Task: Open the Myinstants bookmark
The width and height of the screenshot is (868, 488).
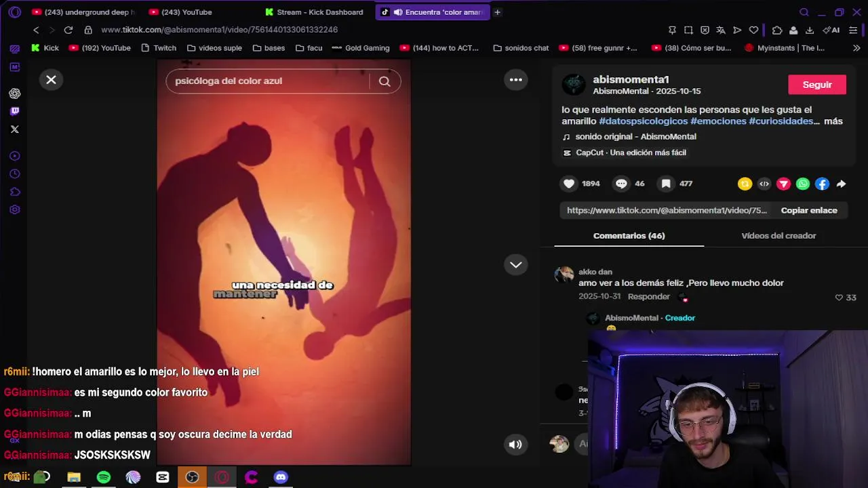Action: point(785,48)
